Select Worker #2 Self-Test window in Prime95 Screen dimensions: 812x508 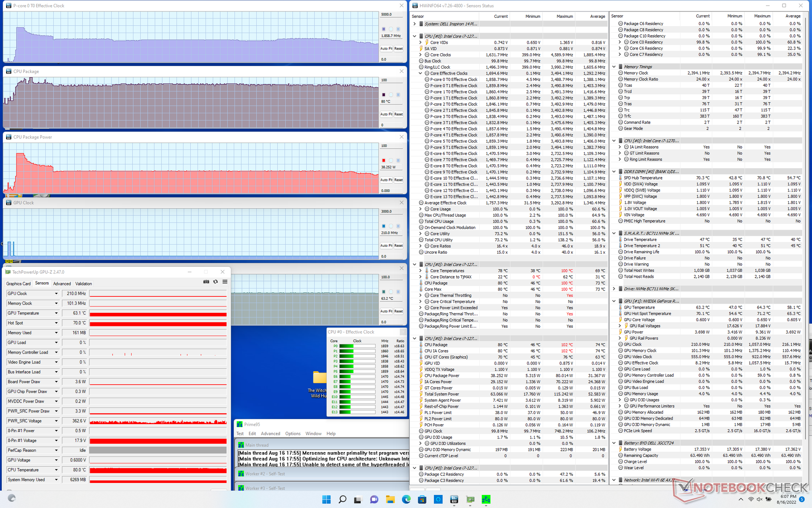tap(265, 474)
